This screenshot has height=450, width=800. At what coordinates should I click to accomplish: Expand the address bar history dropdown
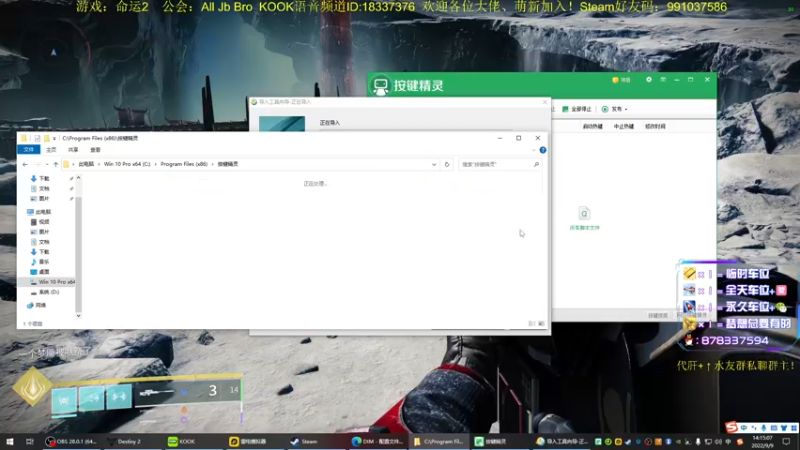click(x=434, y=164)
